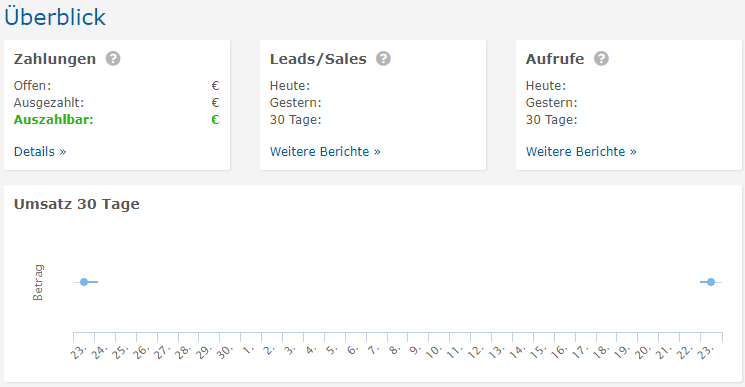Open Weitere Berichte in Leads/Sales card
The image size is (745, 387).
click(325, 151)
